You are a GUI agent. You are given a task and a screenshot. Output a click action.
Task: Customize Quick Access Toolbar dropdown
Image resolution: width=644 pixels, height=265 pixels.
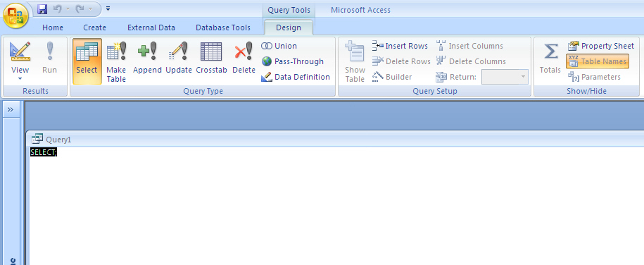pyautogui.click(x=108, y=8)
